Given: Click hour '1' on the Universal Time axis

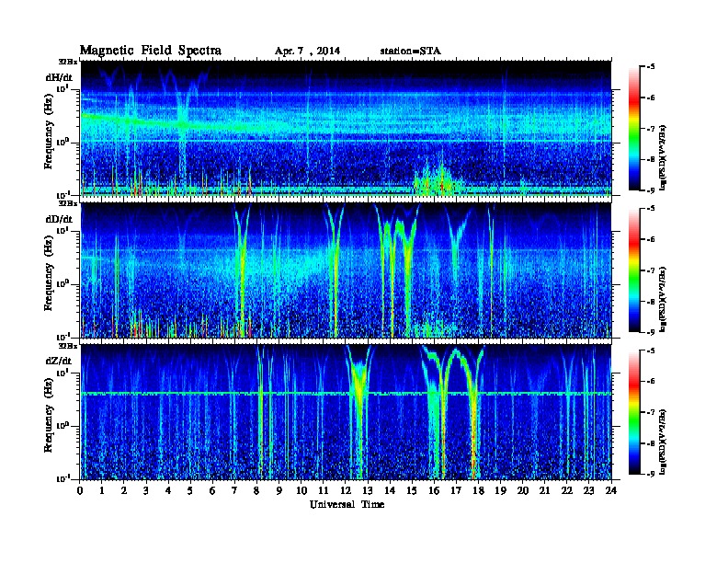Looking at the screenshot, I should click(102, 490).
